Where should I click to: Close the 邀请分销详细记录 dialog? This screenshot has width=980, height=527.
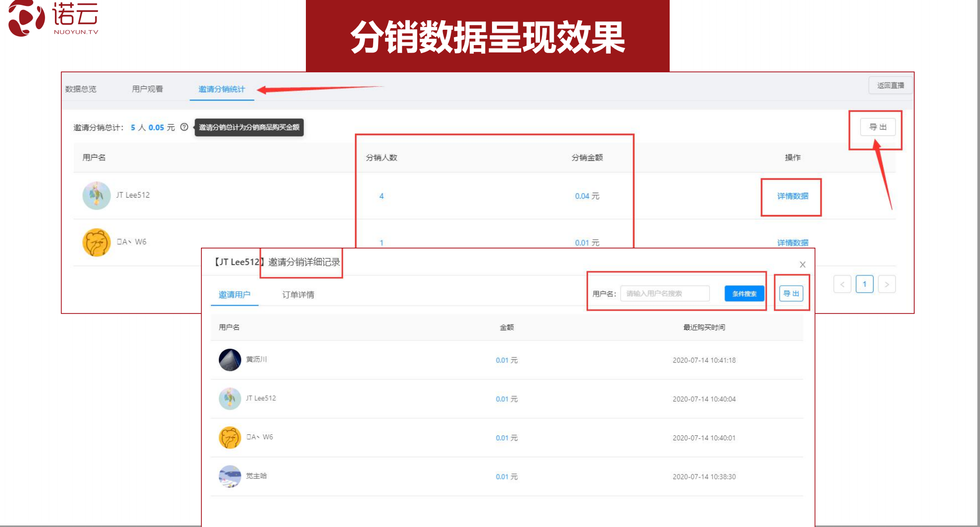pos(802,264)
